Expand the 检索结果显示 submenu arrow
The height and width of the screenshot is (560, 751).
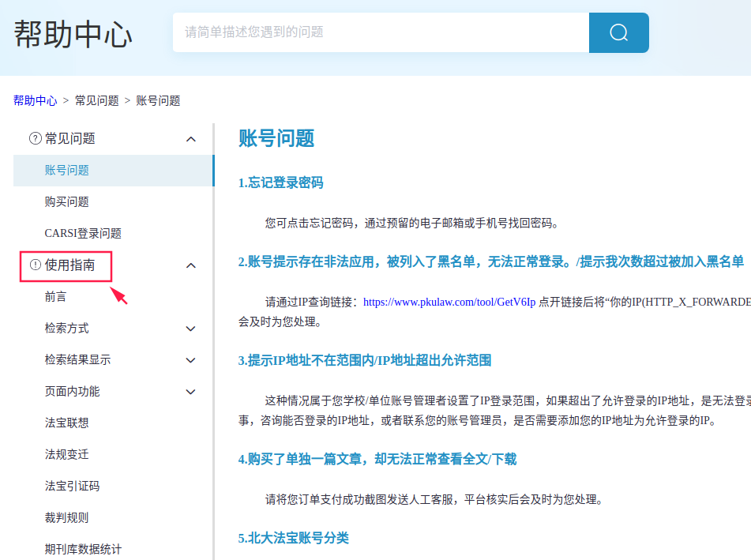(190, 360)
